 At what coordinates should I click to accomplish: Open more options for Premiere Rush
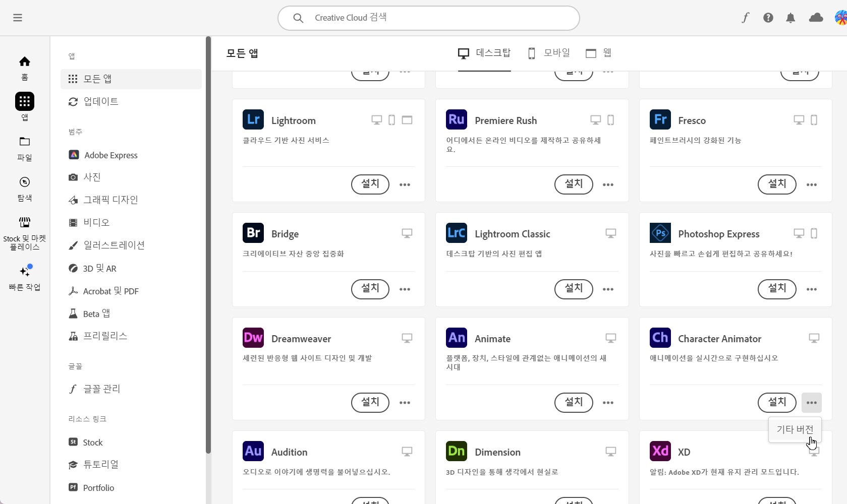pyautogui.click(x=608, y=184)
